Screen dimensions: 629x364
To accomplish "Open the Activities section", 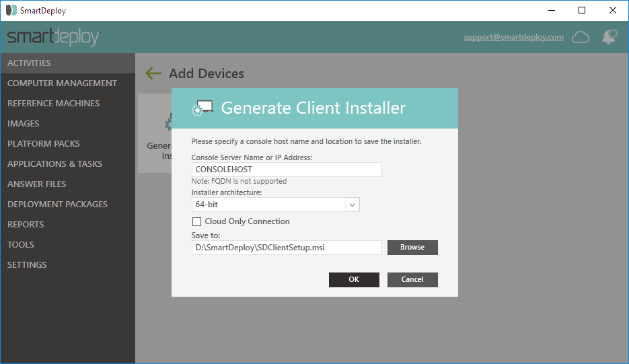I will click(68, 63).
